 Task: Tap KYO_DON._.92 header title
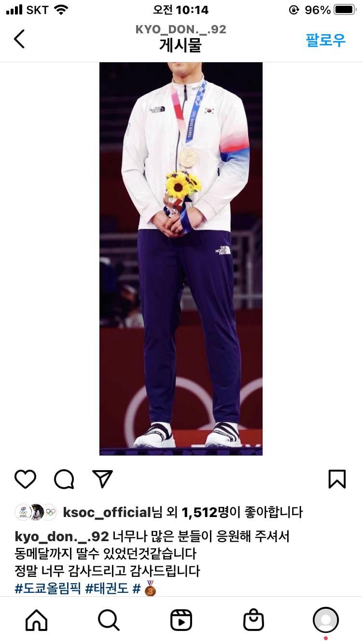tap(181, 29)
